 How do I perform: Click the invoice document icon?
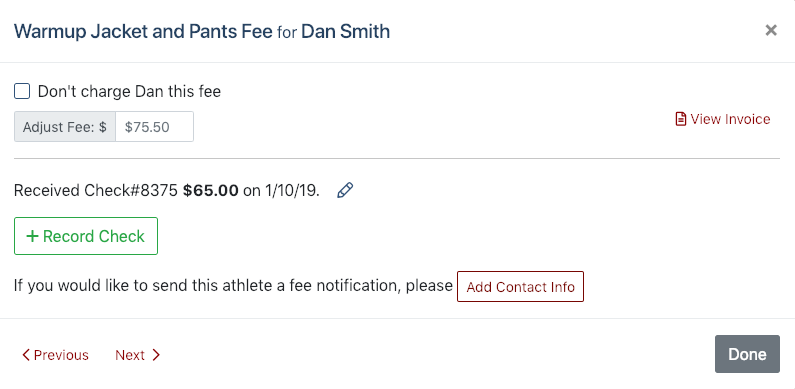pyautogui.click(x=680, y=119)
